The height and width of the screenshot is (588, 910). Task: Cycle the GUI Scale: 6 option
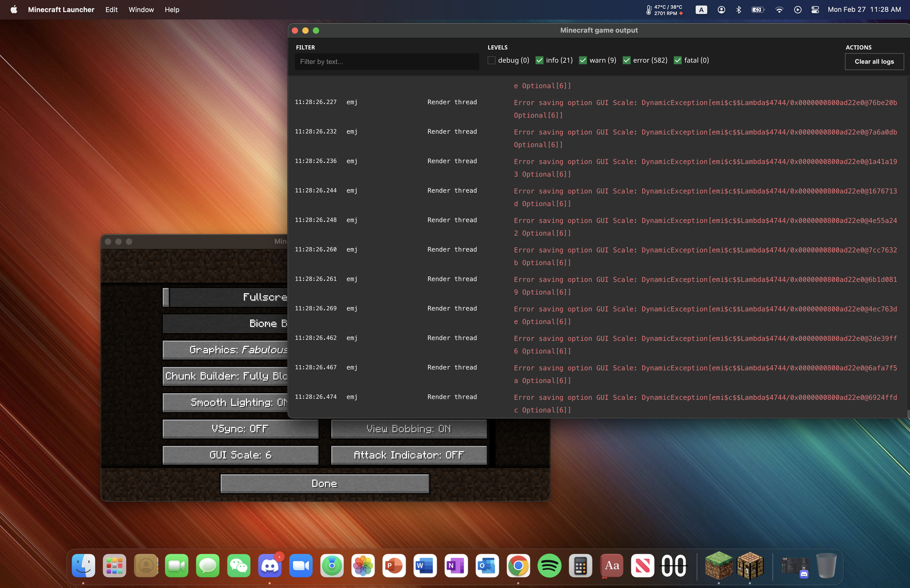pyautogui.click(x=240, y=455)
